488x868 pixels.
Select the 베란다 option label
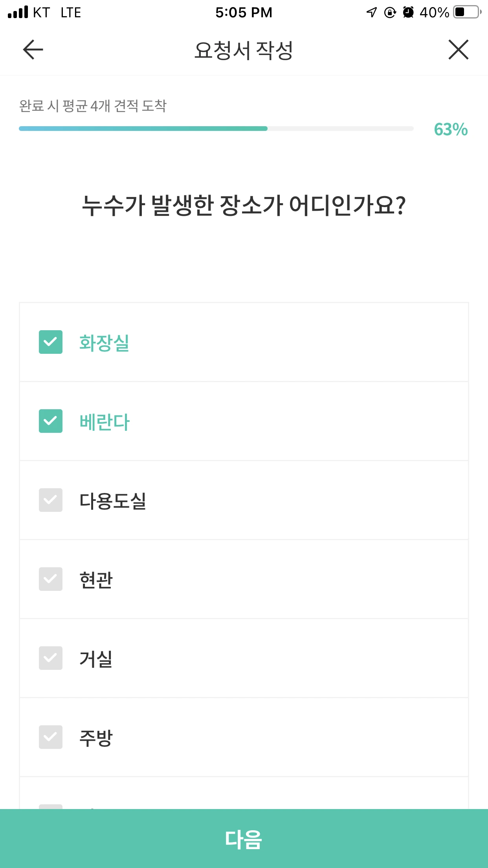coord(104,422)
